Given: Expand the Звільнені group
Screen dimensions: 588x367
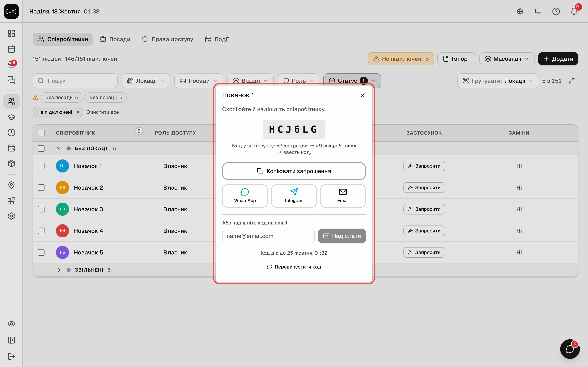Looking at the screenshot, I should [59, 270].
